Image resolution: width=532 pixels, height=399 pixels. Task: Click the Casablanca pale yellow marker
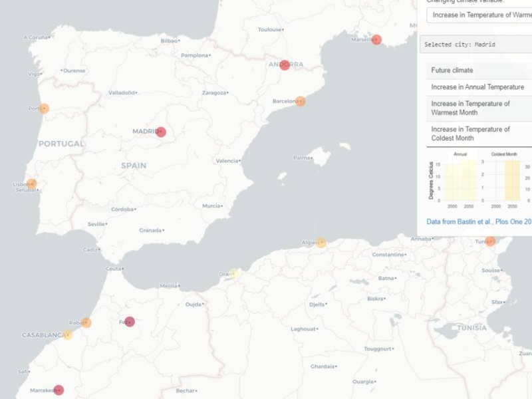(x=67, y=334)
